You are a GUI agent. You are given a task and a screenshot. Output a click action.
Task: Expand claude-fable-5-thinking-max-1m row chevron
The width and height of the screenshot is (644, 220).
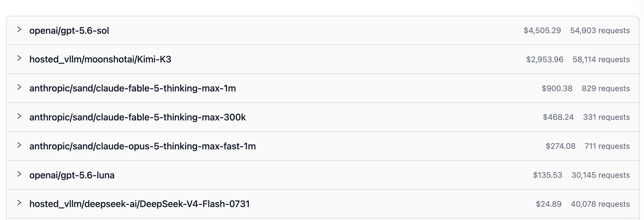(19, 87)
